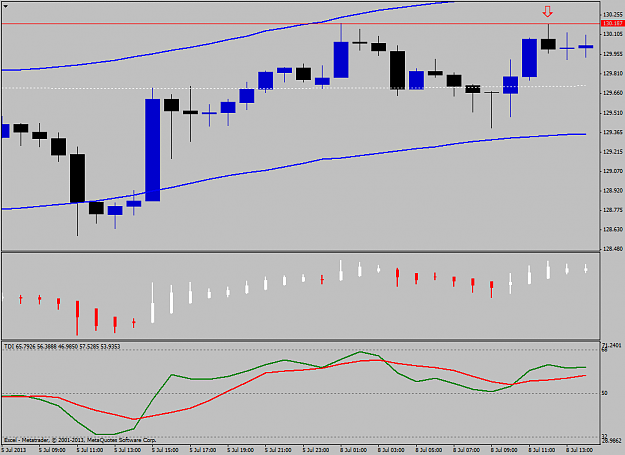Image resolution: width=625 pixels, height=455 pixels.
Task: Click the 5 Jul 19:00 time label
Action: pyautogui.click(x=241, y=450)
